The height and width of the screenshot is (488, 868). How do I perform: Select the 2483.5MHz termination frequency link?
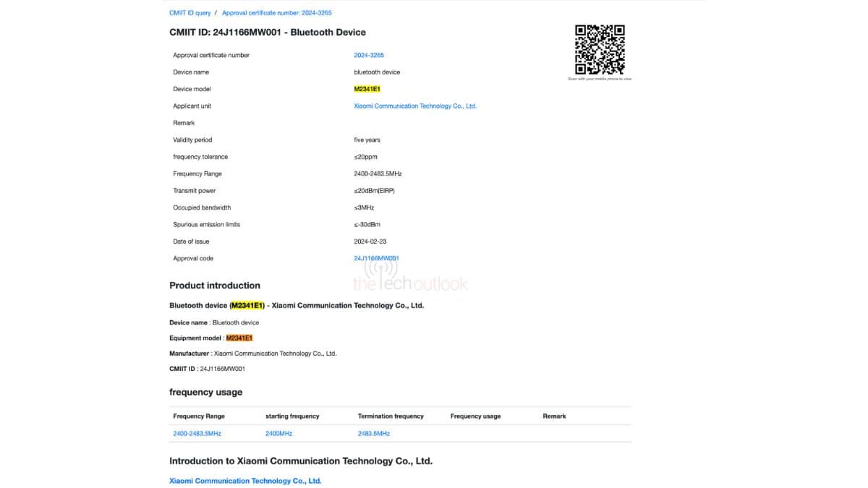point(374,433)
